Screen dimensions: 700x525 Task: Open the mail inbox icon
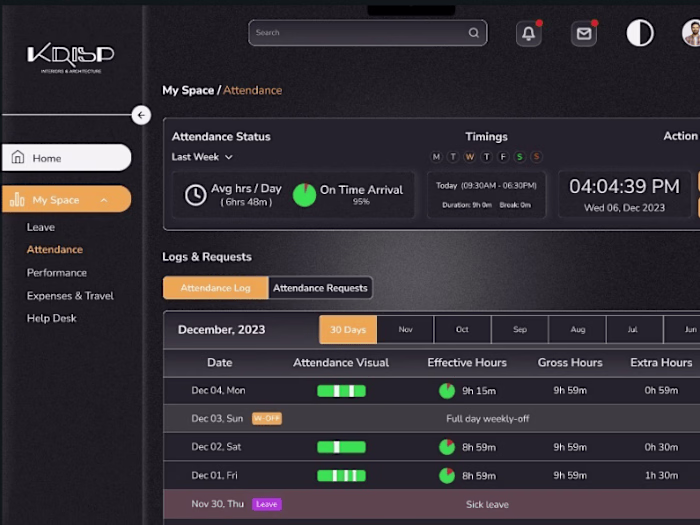(x=583, y=33)
